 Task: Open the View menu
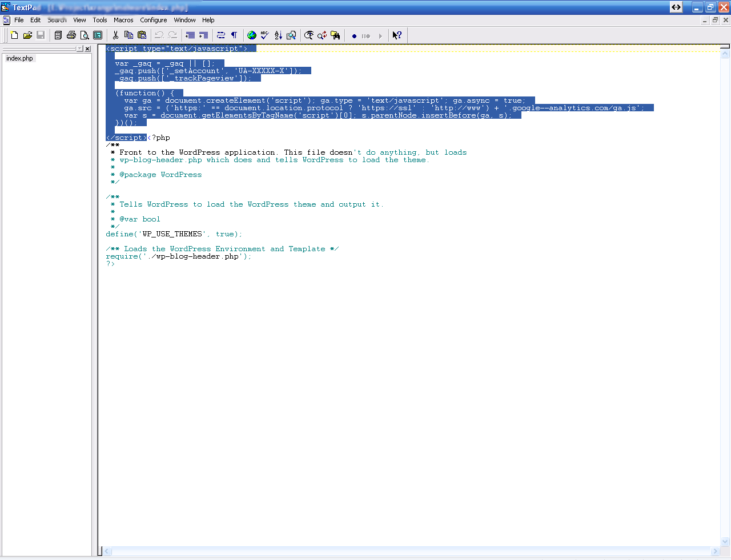79,20
